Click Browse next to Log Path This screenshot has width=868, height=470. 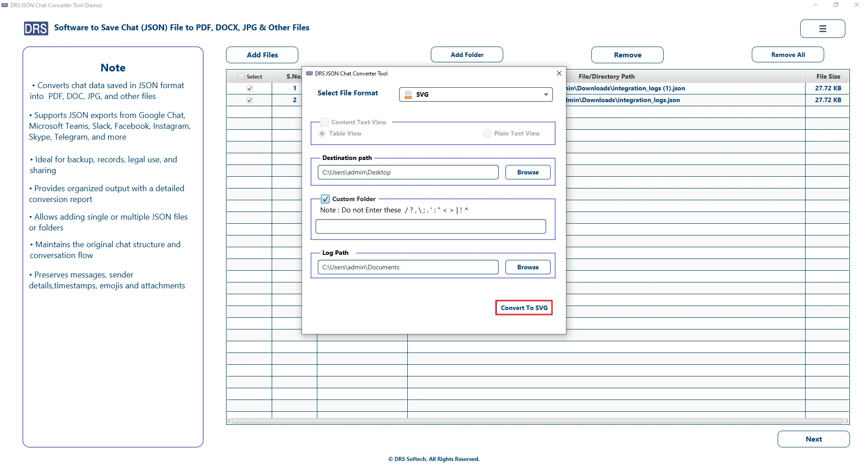coord(528,267)
